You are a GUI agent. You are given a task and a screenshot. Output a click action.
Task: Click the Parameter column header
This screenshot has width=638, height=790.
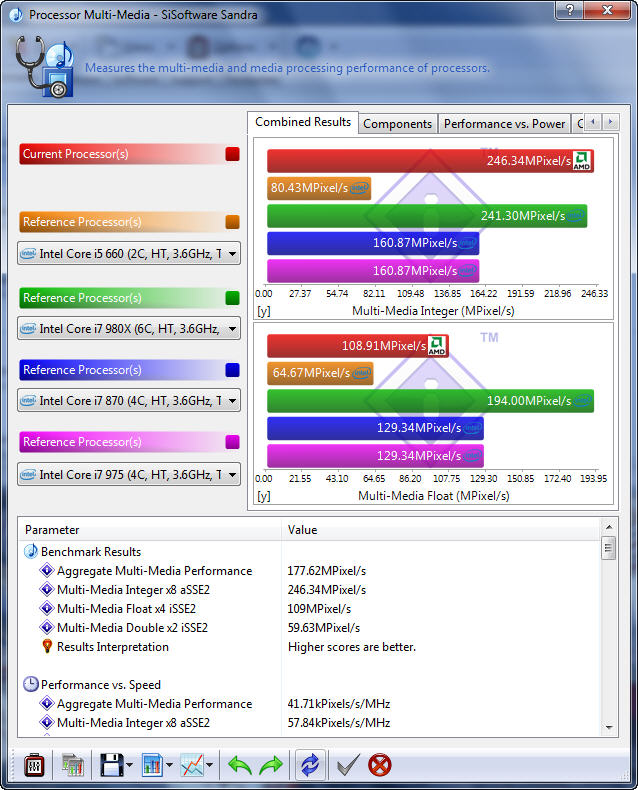pos(150,530)
